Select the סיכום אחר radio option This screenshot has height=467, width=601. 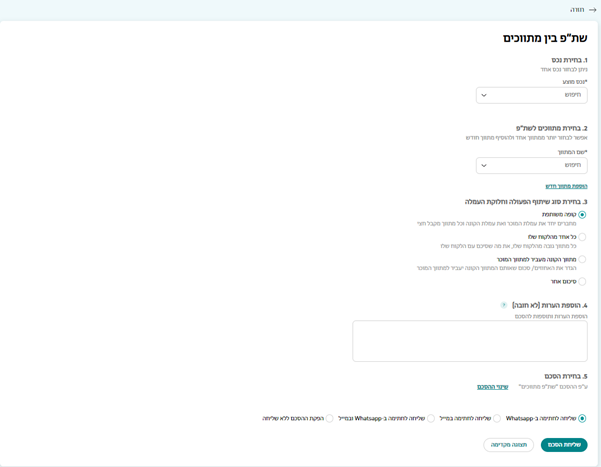click(x=582, y=281)
